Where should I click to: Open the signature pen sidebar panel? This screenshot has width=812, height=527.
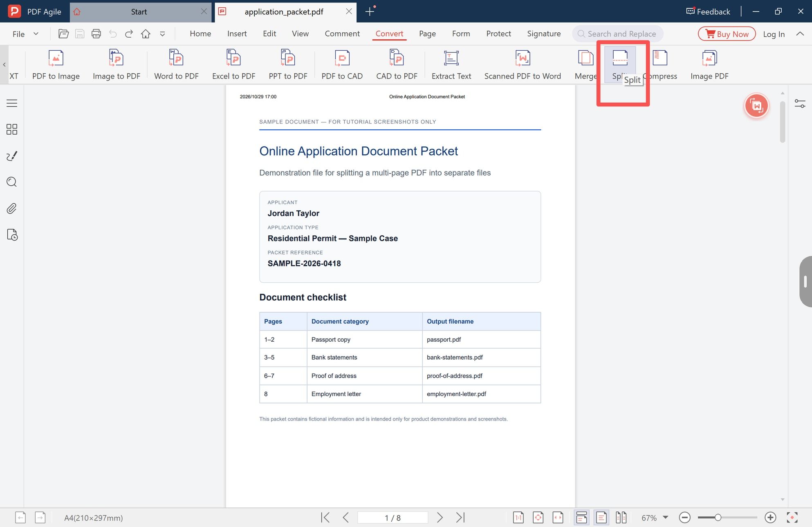(12, 156)
